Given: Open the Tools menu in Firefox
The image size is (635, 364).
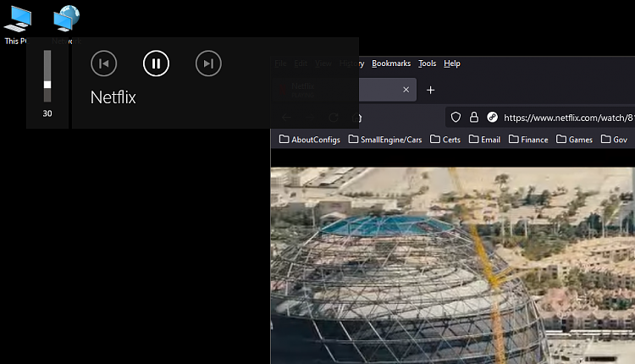Looking at the screenshot, I should (428, 63).
